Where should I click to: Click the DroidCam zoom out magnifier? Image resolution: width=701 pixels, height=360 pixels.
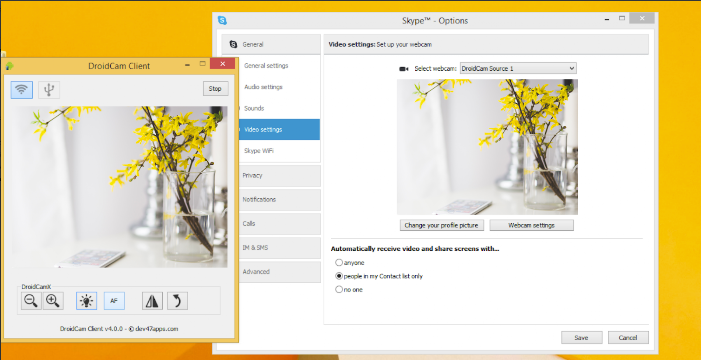point(31,301)
